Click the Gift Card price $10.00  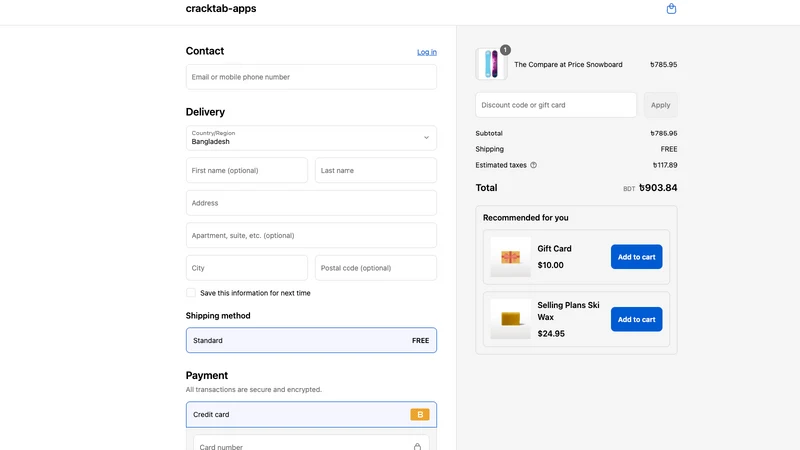point(551,265)
